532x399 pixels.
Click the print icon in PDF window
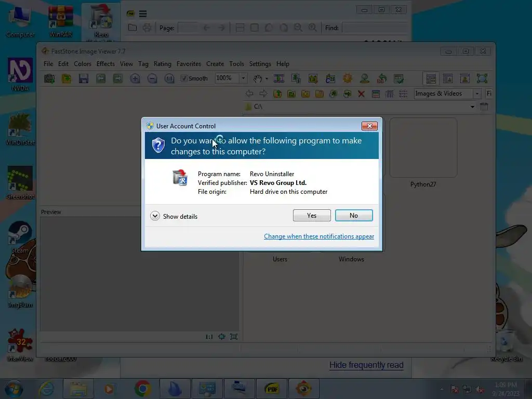[147, 28]
